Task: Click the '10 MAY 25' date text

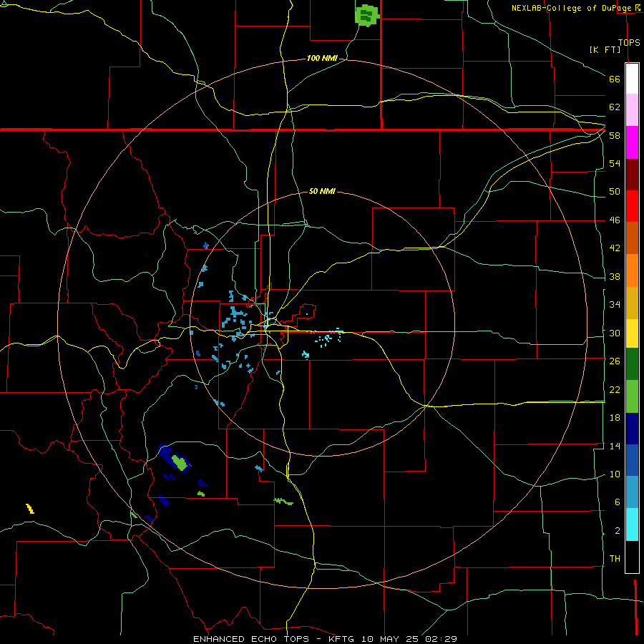Action: point(390,639)
